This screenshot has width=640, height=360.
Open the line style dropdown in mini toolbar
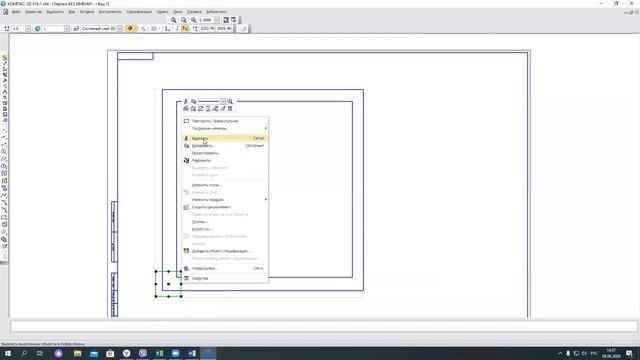tap(223, 101)
